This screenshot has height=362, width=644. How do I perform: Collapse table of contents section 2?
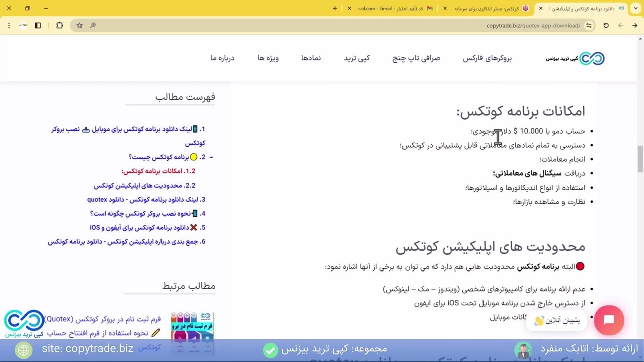(211, 157)
